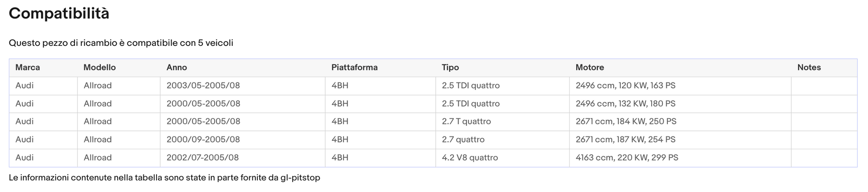This screenshot has width=868, height=192.
Task: Select the 2671 ccm, 187 KW, 254 PS cell
Action: click(680, 139)
